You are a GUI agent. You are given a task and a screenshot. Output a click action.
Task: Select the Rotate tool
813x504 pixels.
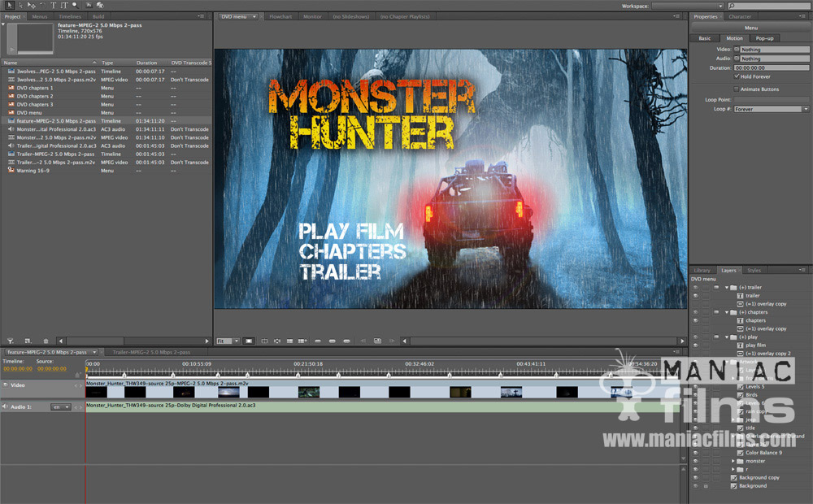pos(42,5)
